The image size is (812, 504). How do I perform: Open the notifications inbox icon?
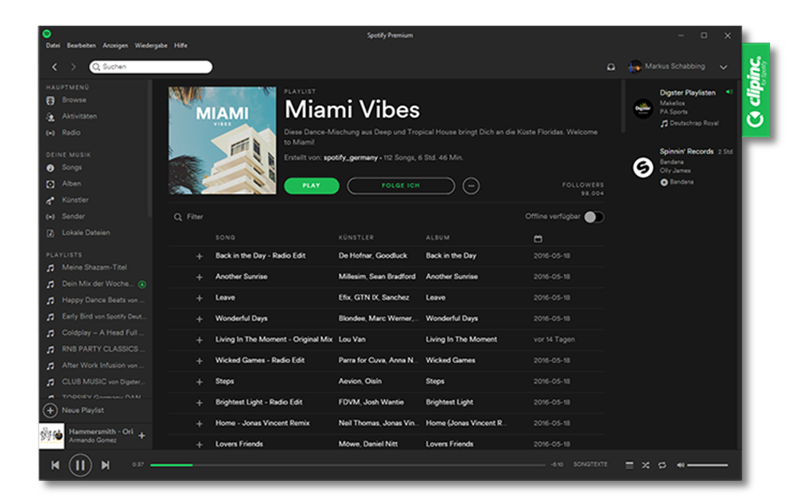[x=611, y=67]
